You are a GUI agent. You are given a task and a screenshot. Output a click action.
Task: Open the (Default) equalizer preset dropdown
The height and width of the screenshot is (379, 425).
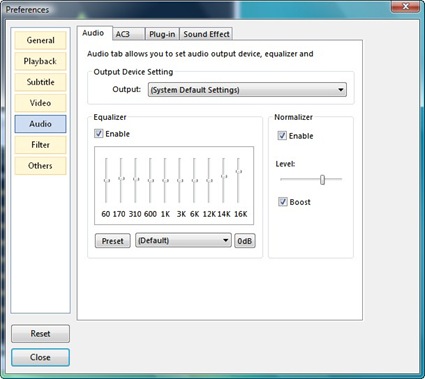[x=183, y=240]
